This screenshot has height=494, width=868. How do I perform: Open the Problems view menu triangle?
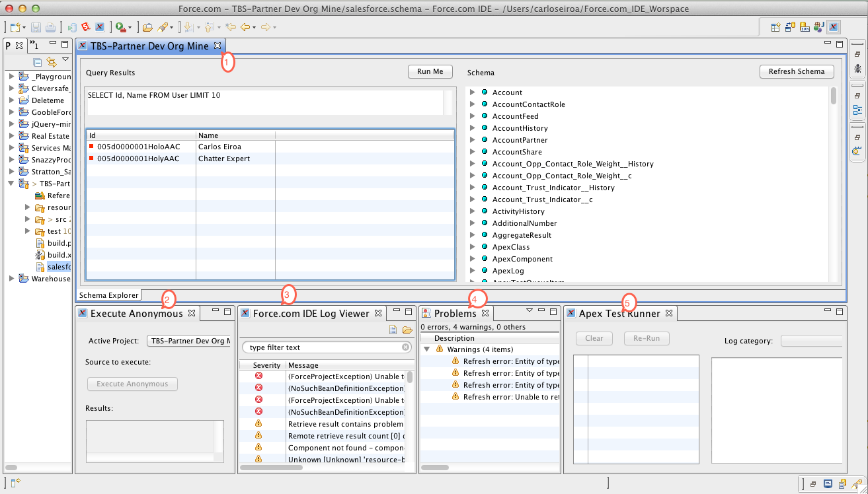[x=529, y=310]
